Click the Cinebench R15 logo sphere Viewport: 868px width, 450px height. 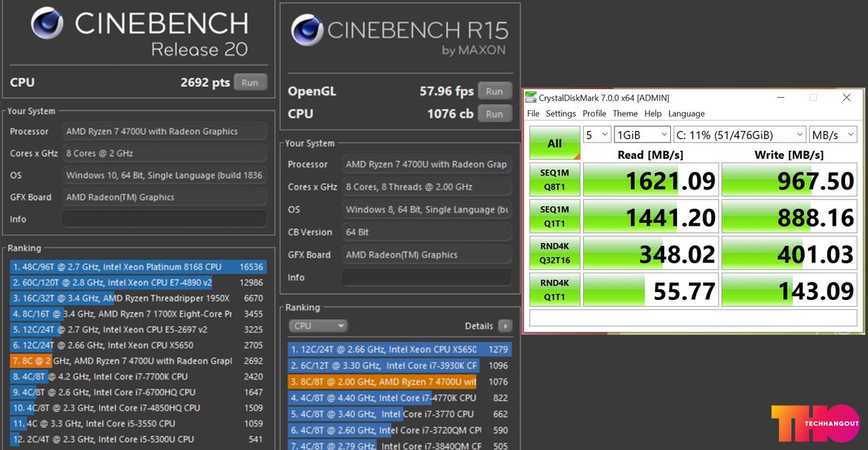tap(307, 30)
